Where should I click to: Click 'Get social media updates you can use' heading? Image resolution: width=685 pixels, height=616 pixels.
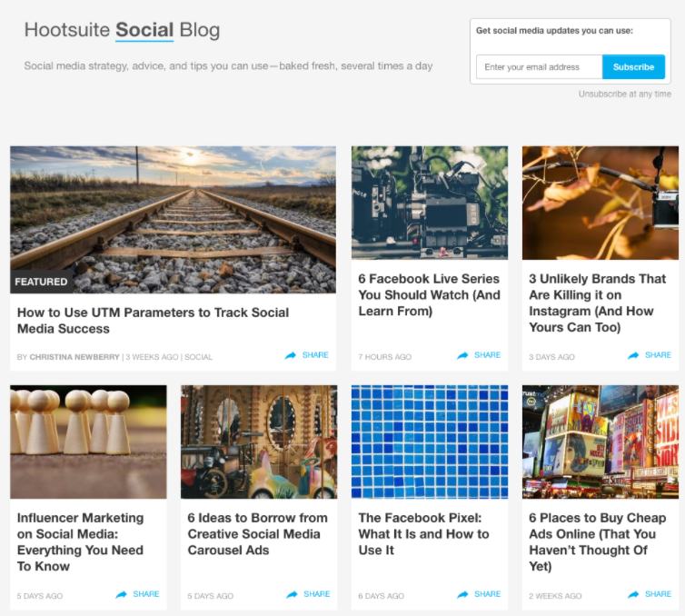pos(554,31)
